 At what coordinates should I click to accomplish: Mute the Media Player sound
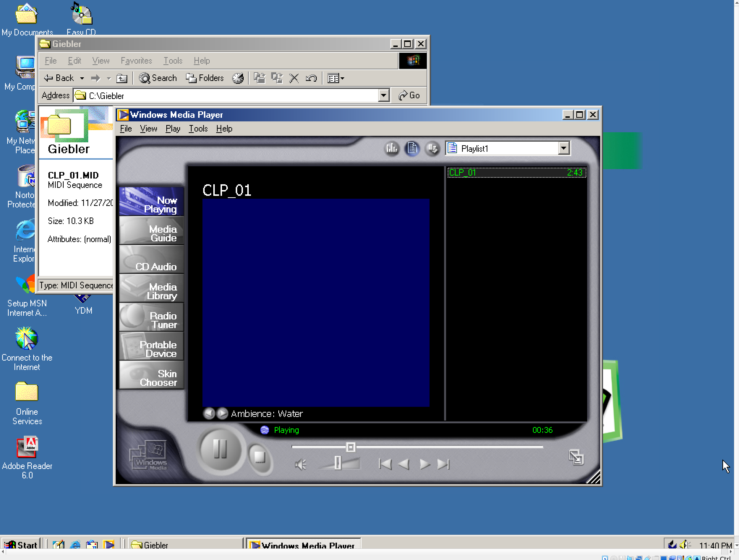pos(300,464)
